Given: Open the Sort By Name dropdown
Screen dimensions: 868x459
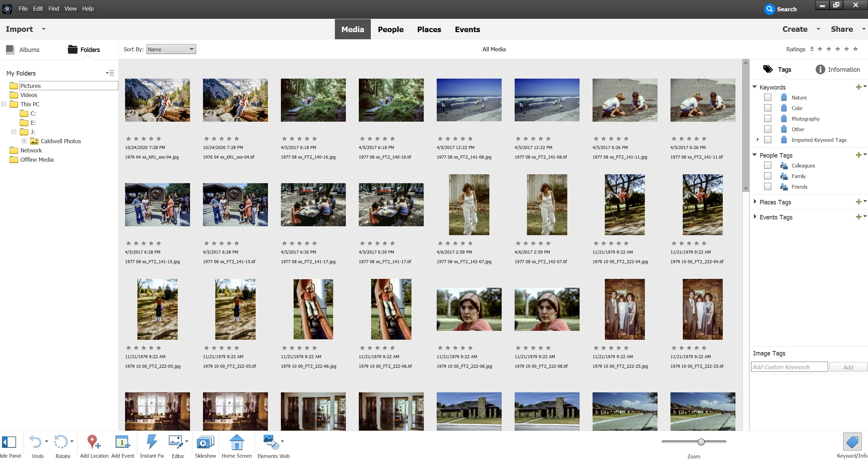Looking at the screenshot, I should click(171, 49).
